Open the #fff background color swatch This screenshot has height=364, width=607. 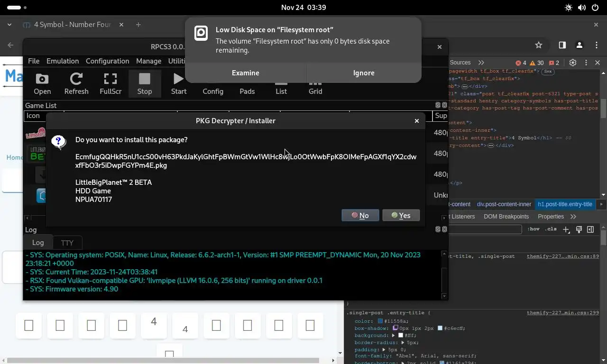tap(400, 335)
